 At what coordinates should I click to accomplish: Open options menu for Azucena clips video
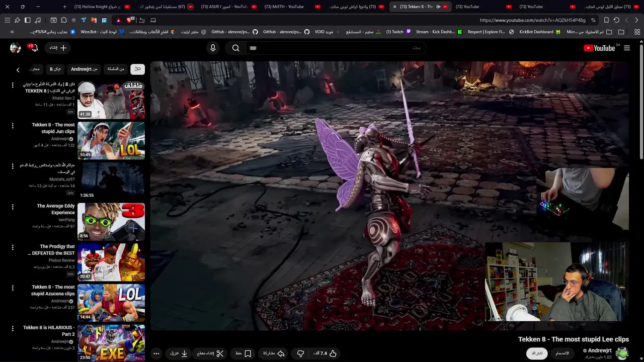[x=13, y=288]
